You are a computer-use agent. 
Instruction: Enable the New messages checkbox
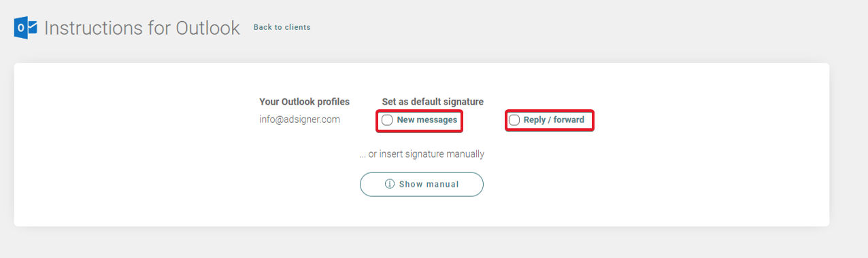point(387,120)
